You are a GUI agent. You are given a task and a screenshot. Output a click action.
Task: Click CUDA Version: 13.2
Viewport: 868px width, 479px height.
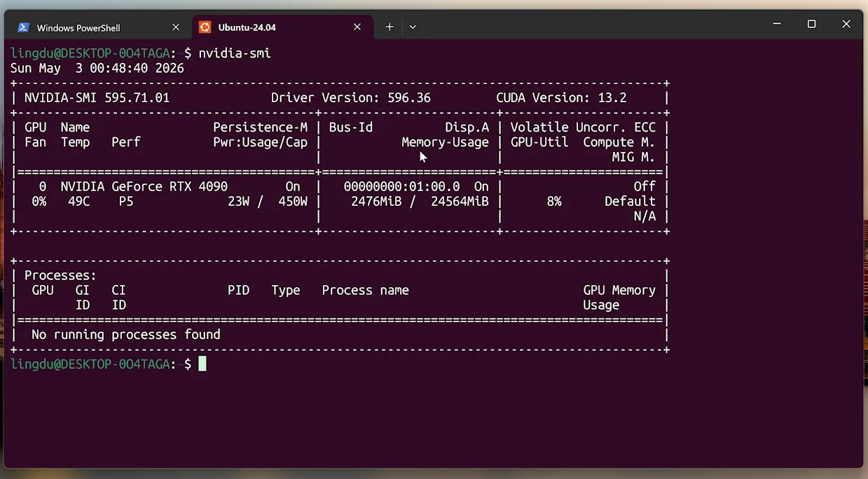coord(561,98)
